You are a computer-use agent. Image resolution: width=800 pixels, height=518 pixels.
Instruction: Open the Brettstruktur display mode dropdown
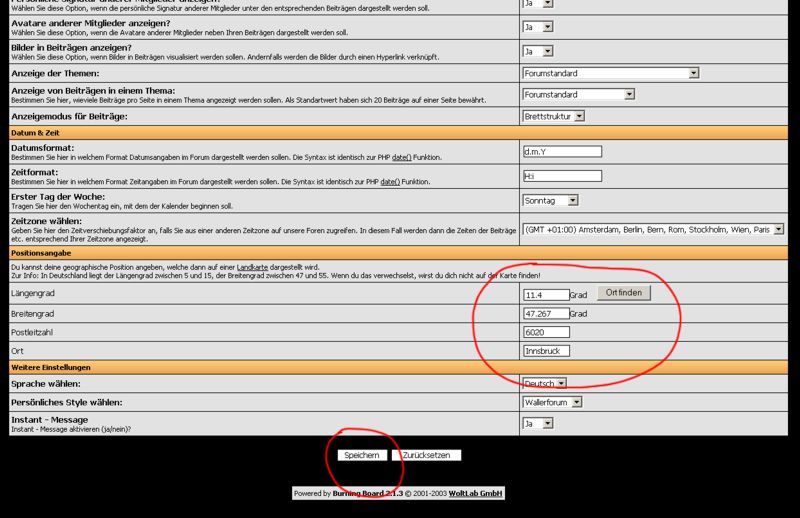point(553,116)
